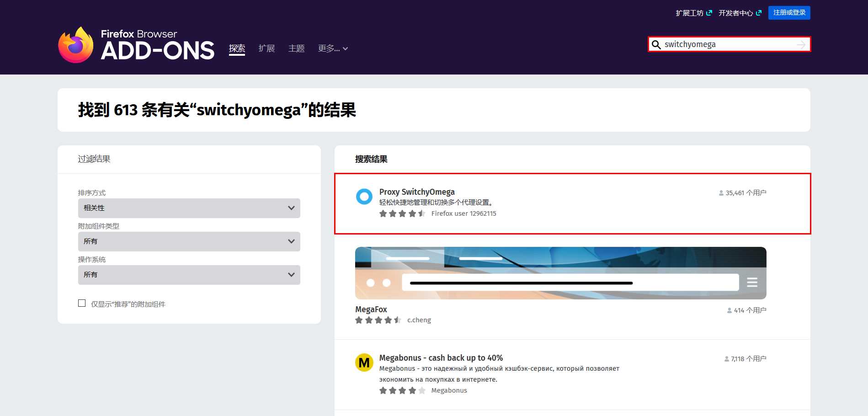Click the star rating of Proxy SwitchyOmega
The image size is (868, 416).
point(402,213)
